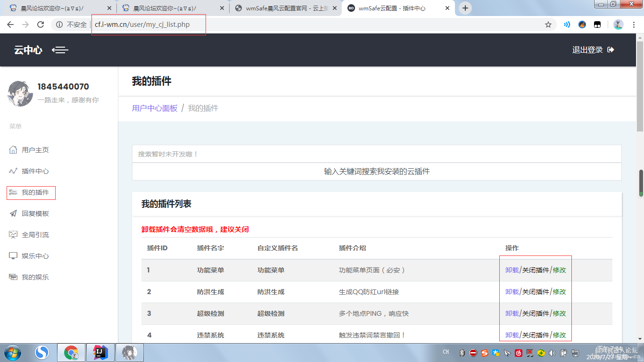Click 关闭插件 for the 违禁系统 plugin
Image resolution: width=644 pixels, height=362 pixels.
(537, 335)
